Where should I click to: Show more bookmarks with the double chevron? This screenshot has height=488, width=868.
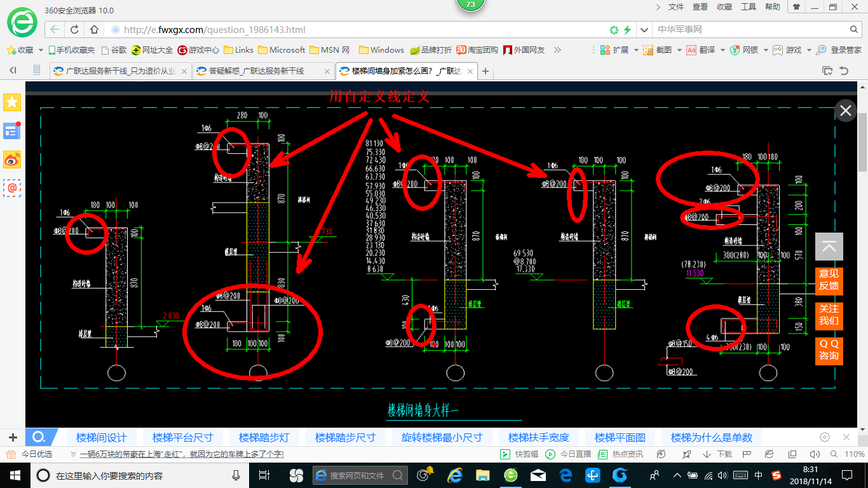coord(557,50)
